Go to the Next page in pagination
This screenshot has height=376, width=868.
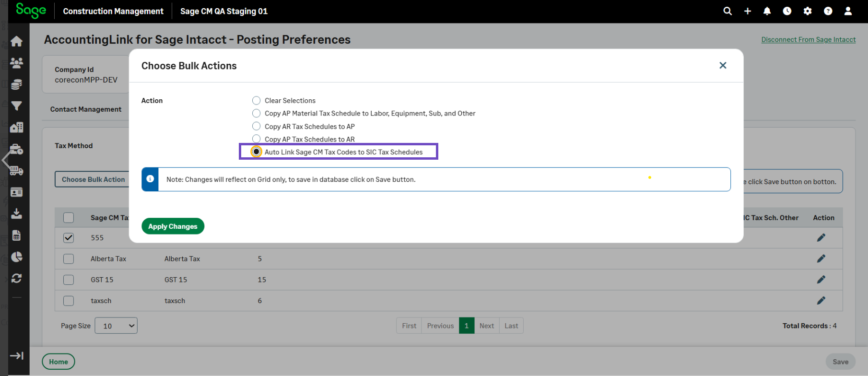pyautogui.click(x=486, y=326)
